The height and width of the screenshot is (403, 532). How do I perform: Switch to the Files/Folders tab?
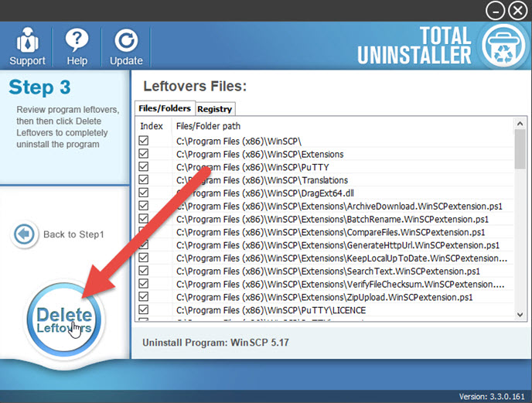coord(165,108)
